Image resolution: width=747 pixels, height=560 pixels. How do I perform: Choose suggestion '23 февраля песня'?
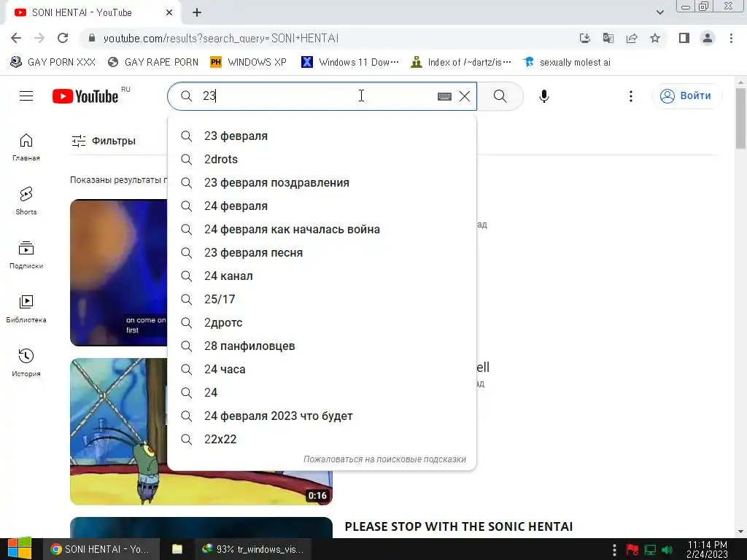coord(322,253)
